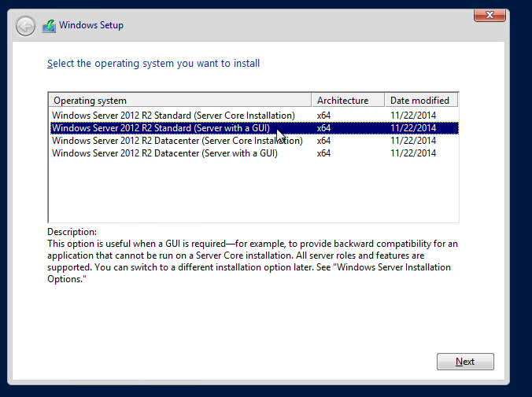532x397 pixels.
Task: Click the Windows Setup icon
Action: (x=49, y=26)
